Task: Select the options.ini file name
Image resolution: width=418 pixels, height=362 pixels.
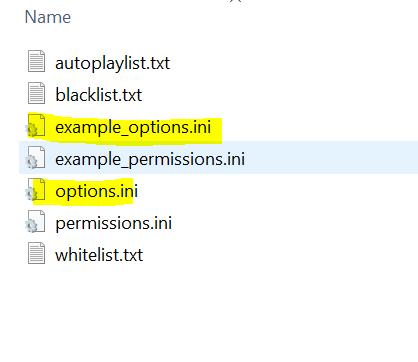Action: pyautogui.click(x=97, y=191)
